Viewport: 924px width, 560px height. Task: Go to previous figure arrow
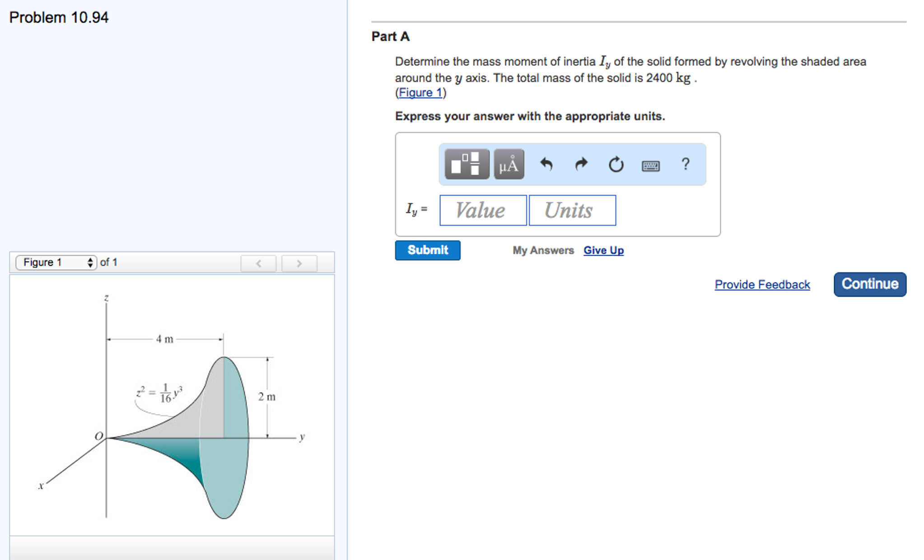258,263
